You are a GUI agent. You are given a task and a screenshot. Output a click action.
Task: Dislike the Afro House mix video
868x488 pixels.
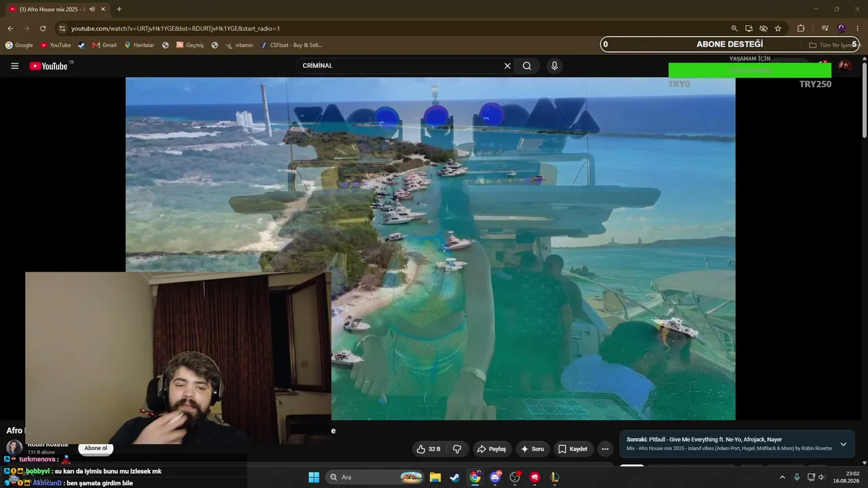point(457,449)
